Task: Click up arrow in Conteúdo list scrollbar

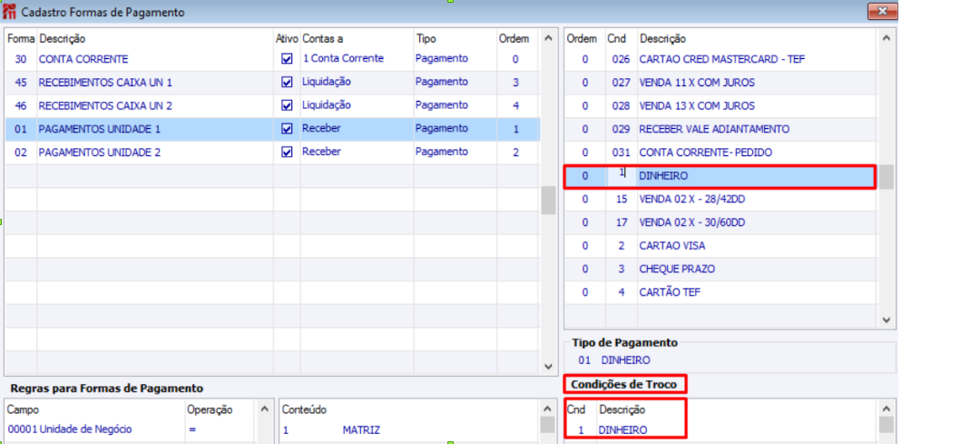Action: click(x=547, y=409)
